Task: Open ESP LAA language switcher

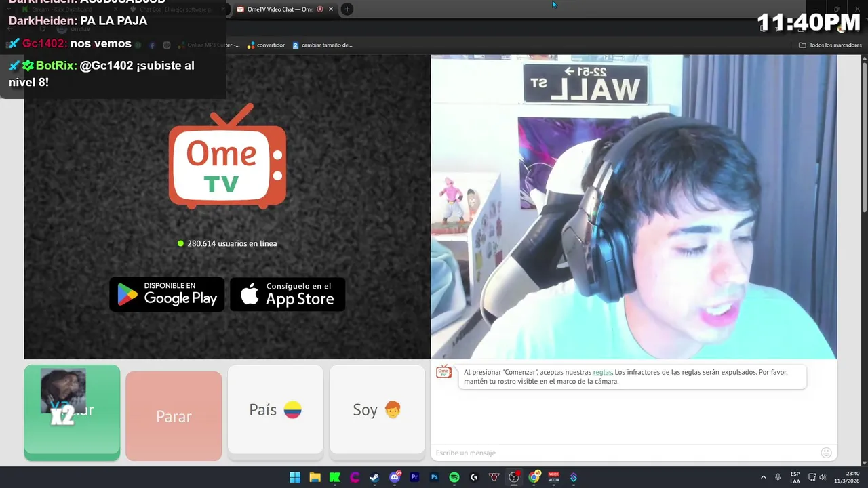Action: [x=795, y=477]
